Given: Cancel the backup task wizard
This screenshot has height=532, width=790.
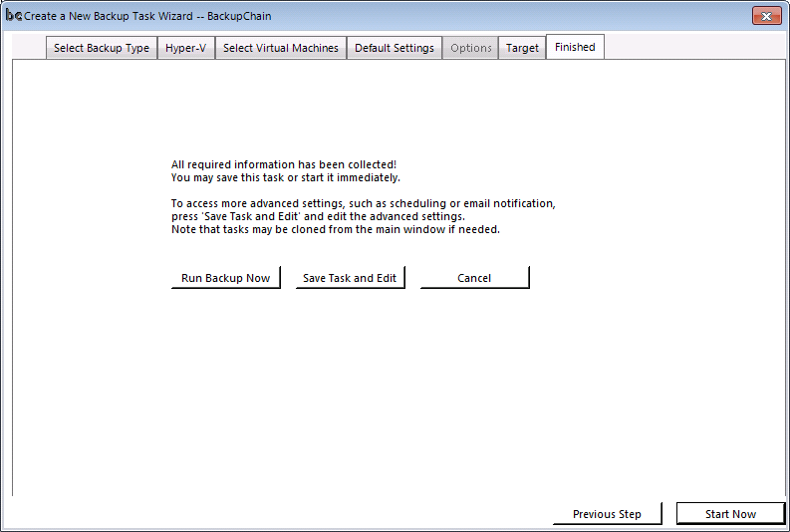Looking at the screenshot, I should pos(474,278).
